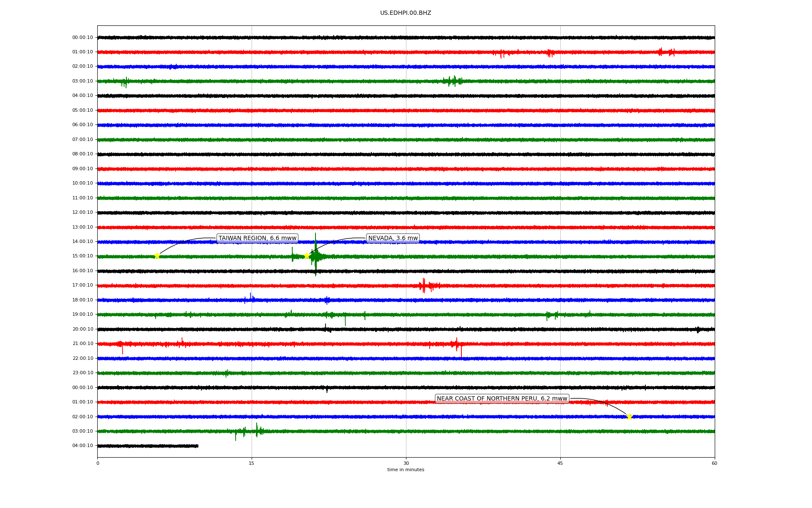Click the Nevada earthquake star marker
The width and height of the screenshot is (812, 508).
[307, 256]
